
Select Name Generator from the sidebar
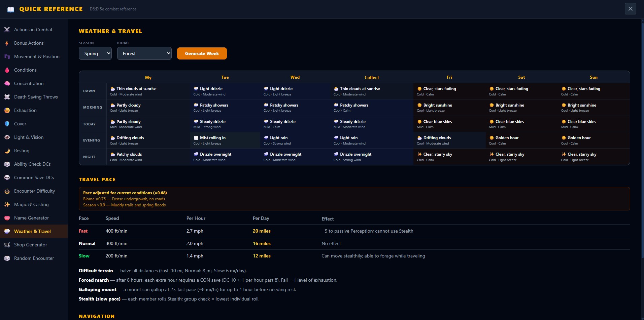pyautogui.click(x=31, y=218)
